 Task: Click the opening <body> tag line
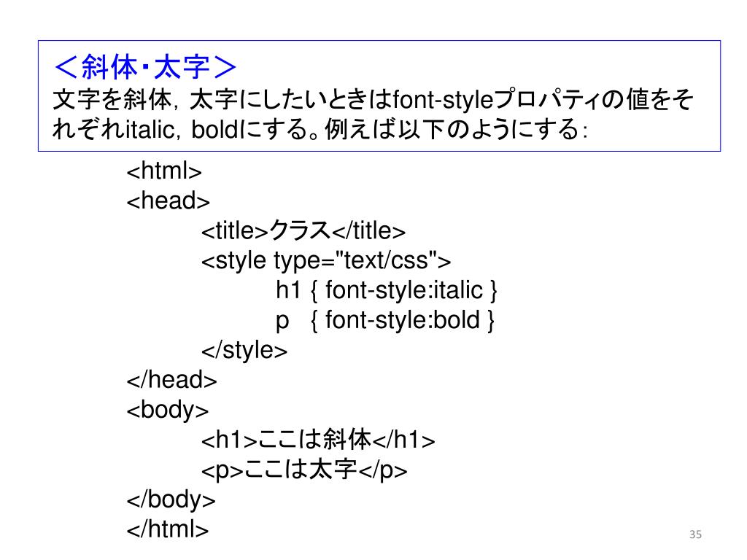168,411
